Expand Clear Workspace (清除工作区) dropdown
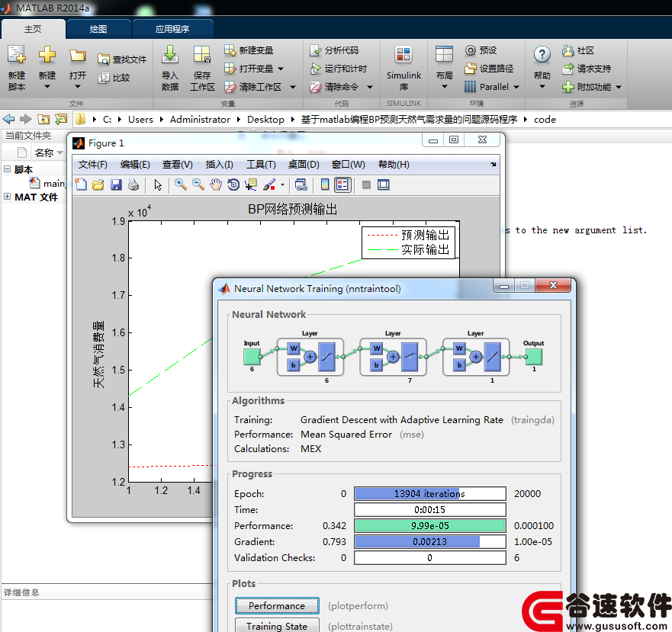672x632 pixels. pos(293,87)
